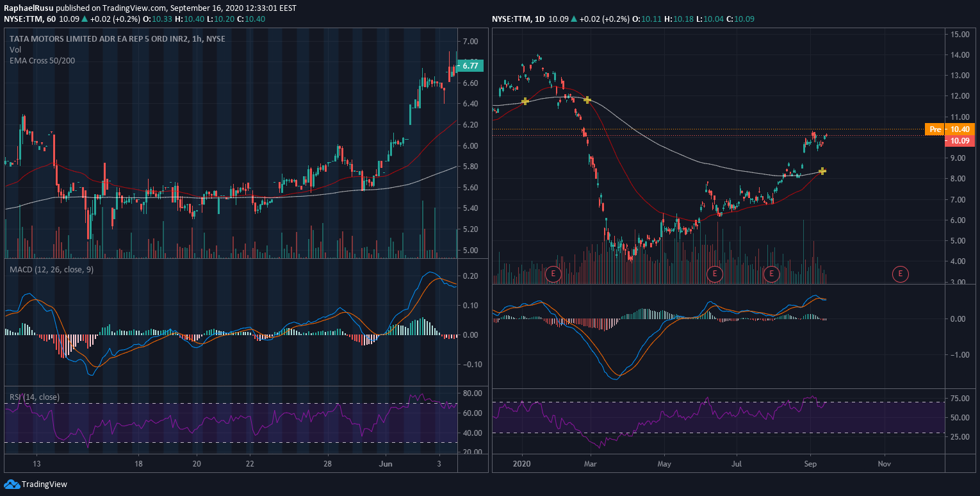Select the EMA Cross 50/200 indicator label
The image size is (980, 496).
[x=41, y=60]
